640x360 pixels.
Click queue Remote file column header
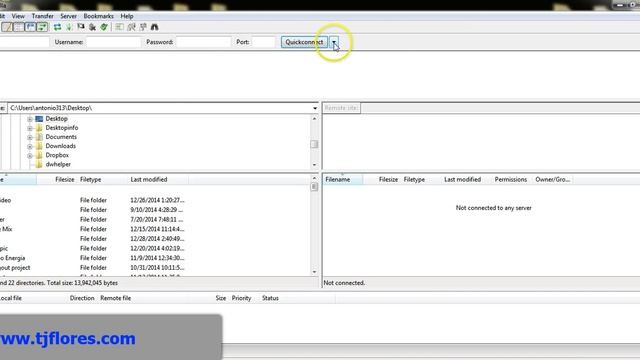coord(116,298)
